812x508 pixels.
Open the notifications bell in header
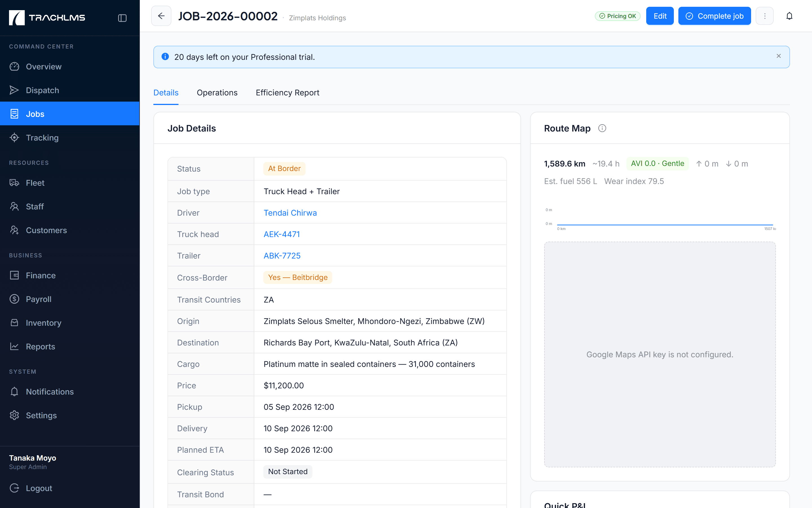(x=789, y=16)
